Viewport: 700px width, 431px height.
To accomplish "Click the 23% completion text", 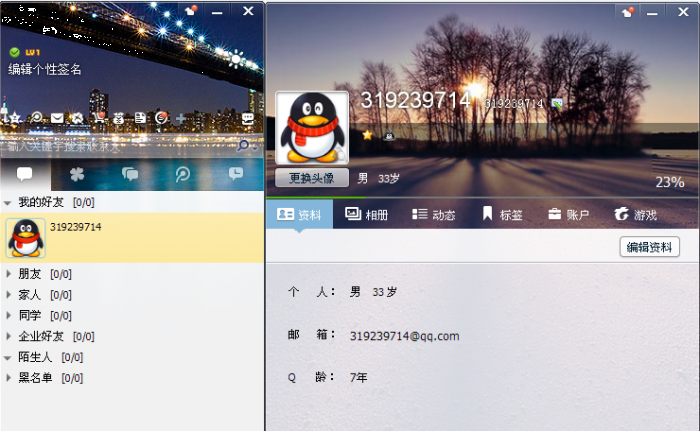I will pos(670,182).
